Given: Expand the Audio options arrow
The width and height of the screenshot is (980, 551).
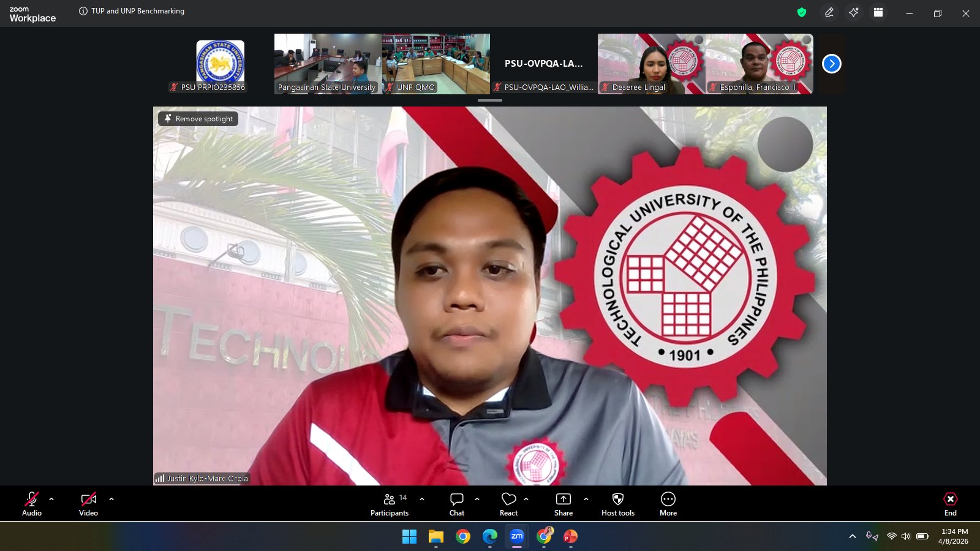Looking at the screenshot, I should point(51,499).
